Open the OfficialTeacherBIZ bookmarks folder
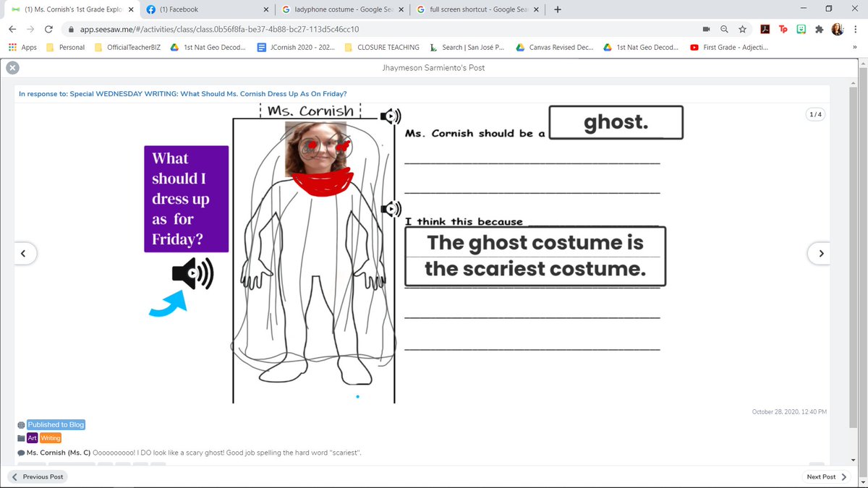The width and height of the screenshot is (868, 488). (x=126, y=47)
